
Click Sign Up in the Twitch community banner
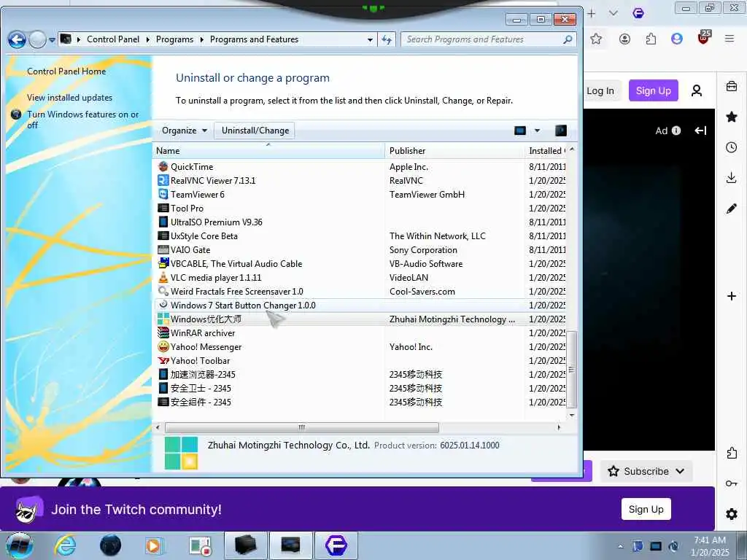pos(646,509)
